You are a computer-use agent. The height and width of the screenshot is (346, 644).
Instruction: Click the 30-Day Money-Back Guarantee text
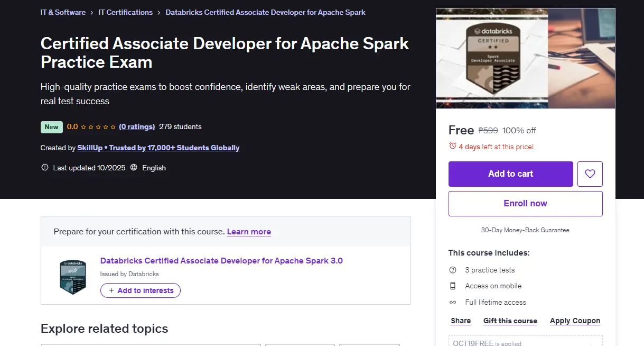click(x=525, y=230)
